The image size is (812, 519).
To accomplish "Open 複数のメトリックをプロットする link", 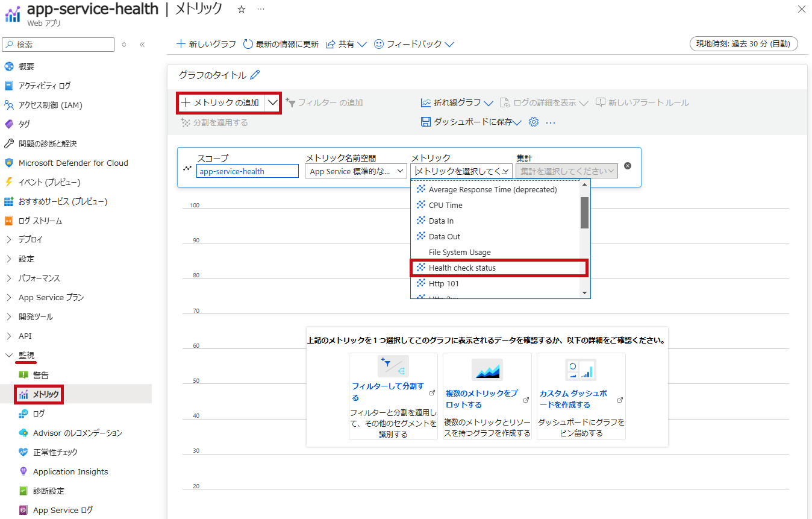I will [x=482, y=398].
